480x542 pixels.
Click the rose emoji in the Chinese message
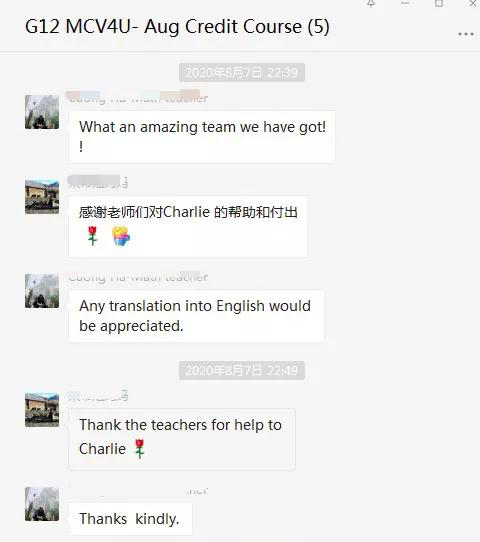[92, 236]
